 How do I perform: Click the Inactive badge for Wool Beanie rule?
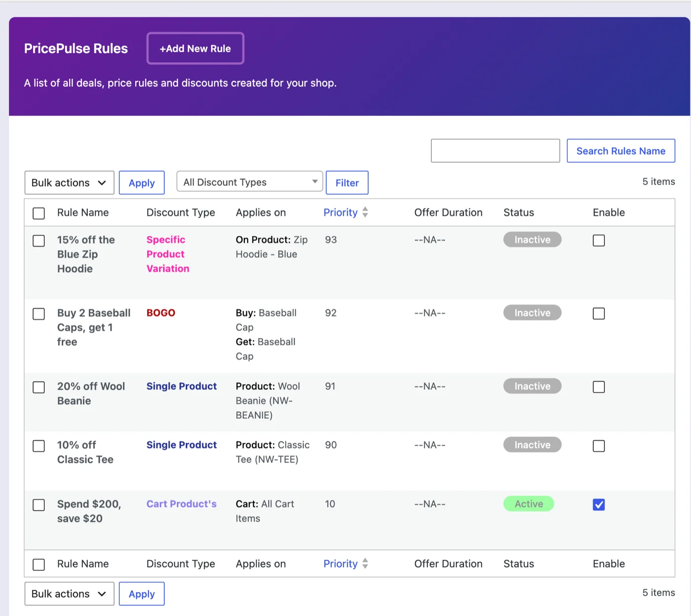pos(532,386)
